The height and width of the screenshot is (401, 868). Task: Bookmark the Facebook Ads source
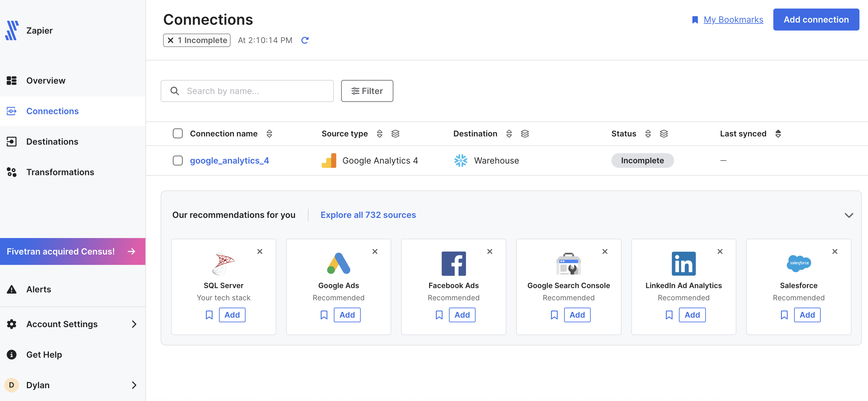(x=439, y=315)
